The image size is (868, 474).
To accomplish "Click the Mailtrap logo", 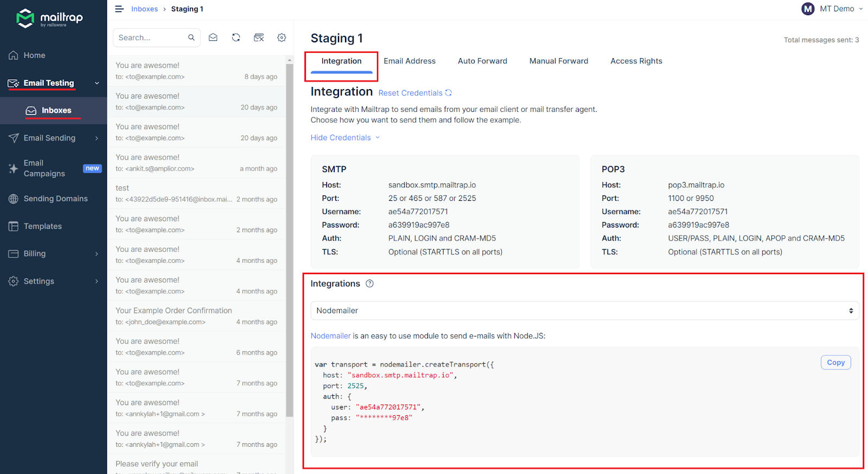I will tap(50, 18).
